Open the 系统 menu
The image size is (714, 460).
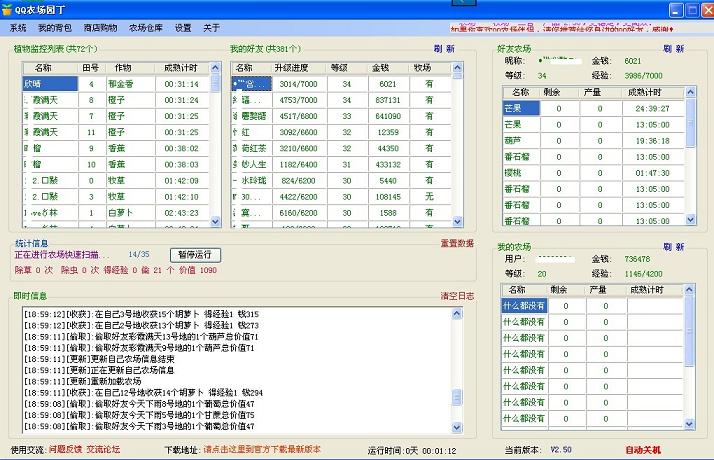click(x=18, y=28)
